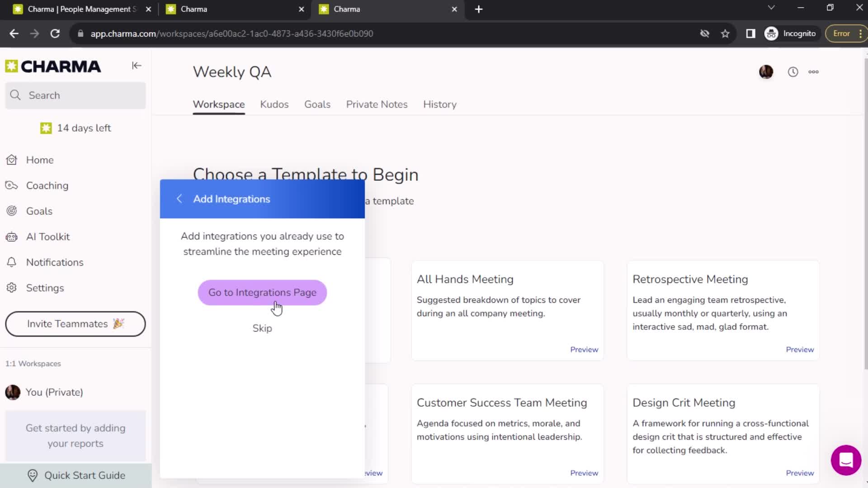Close the Charma People Management tab
This screenshot has width=868, height=488.
148,9
